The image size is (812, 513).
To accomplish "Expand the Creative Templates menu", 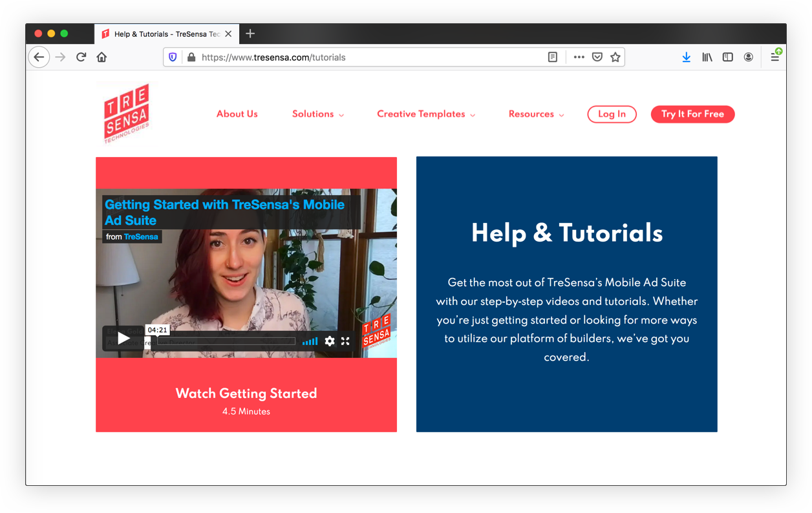I will (x=426, y=114).
